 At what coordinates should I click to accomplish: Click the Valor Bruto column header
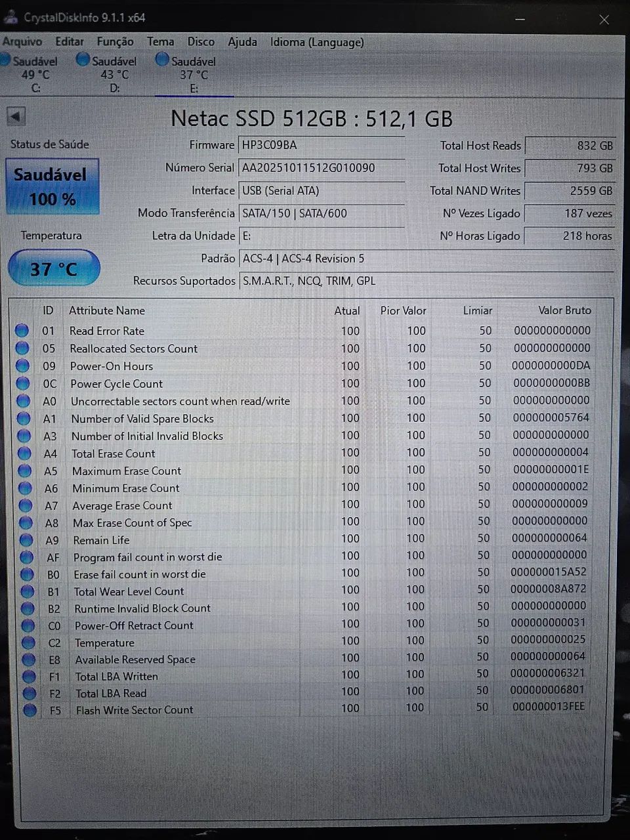[x=564, y=310]
